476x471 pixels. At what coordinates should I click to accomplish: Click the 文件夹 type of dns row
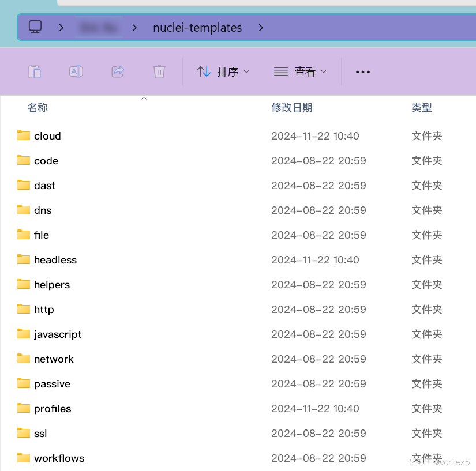pos(427,210)
